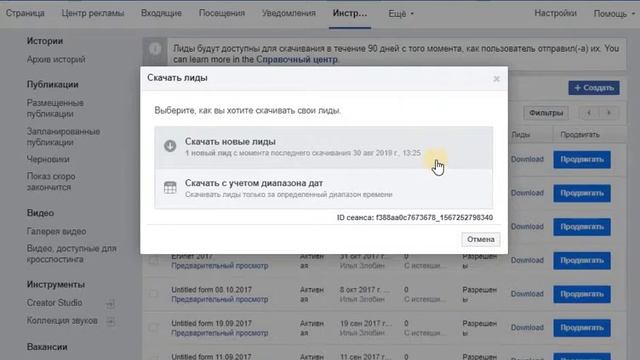This screenshot has height=360, width=640.
Task: Download leads for Untitled form 08.10.2017
Action: pos(527,294)
